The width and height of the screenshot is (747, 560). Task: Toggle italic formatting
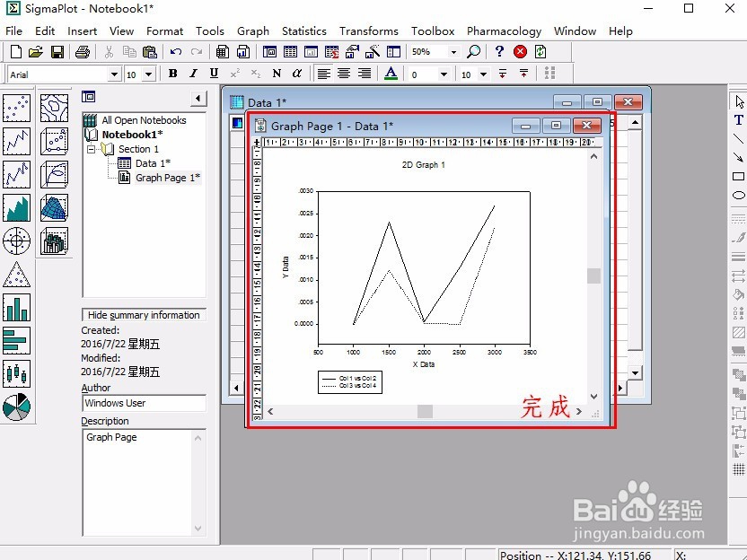tap(193, 74)
